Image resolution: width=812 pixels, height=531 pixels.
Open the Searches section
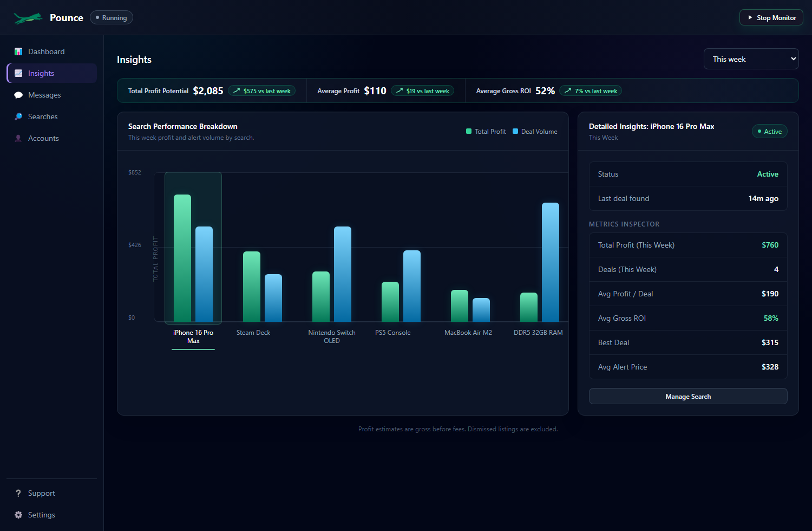[52, 116]
